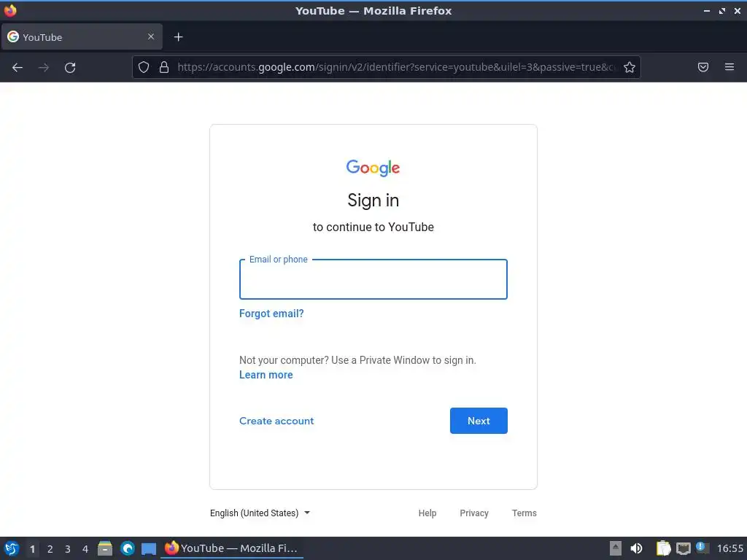Click the Firefox icon in title bar
The image size is (747, 560).
(x=10, y=10)
